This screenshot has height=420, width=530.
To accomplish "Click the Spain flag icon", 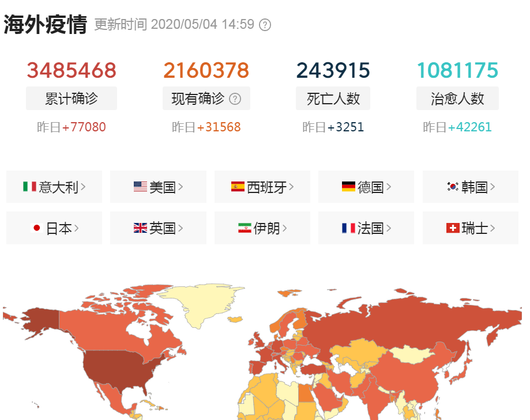I will [x=238, y=186].
